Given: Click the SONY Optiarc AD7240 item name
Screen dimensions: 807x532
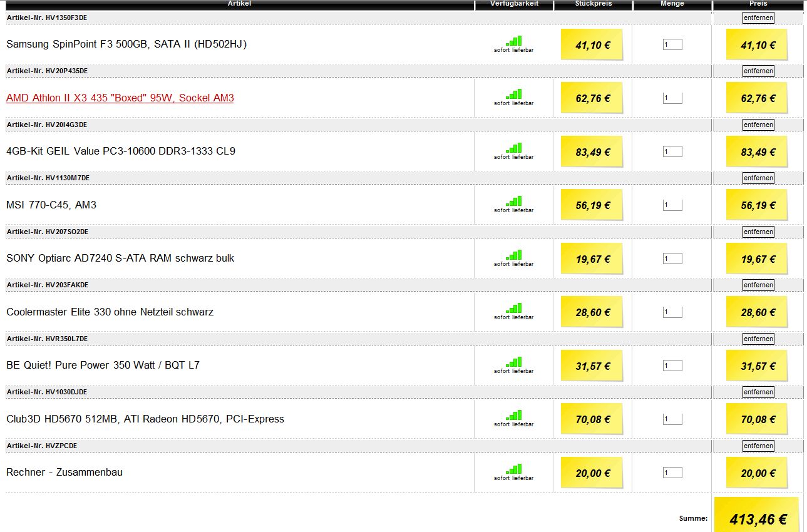Looking at the screenshot, I should 120,258.
